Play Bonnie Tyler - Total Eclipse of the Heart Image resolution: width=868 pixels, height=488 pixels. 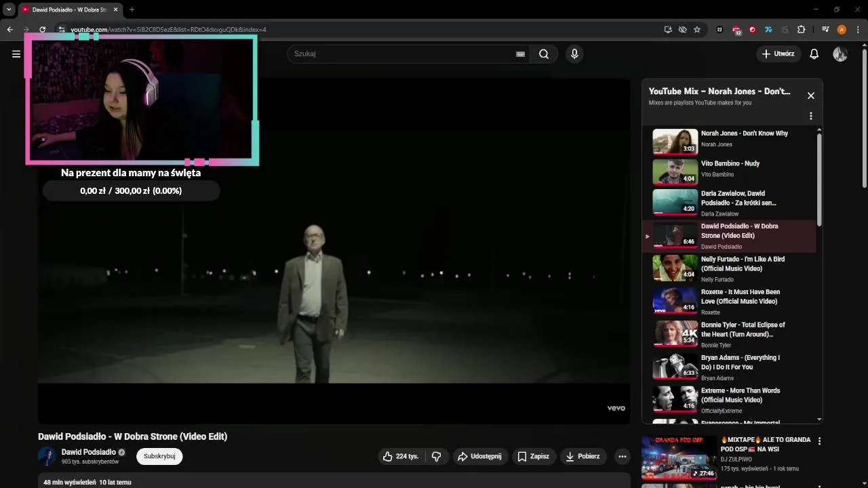coord(729,333)
